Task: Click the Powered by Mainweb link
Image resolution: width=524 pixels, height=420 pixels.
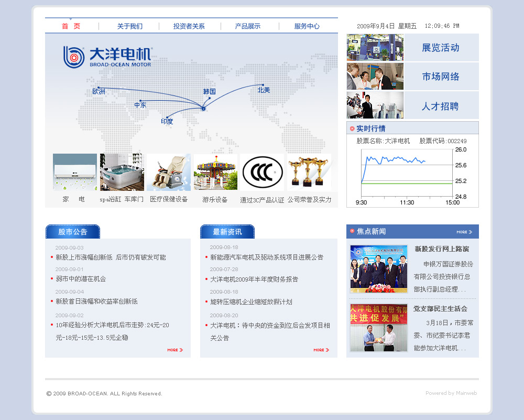Action: (451, 393)
